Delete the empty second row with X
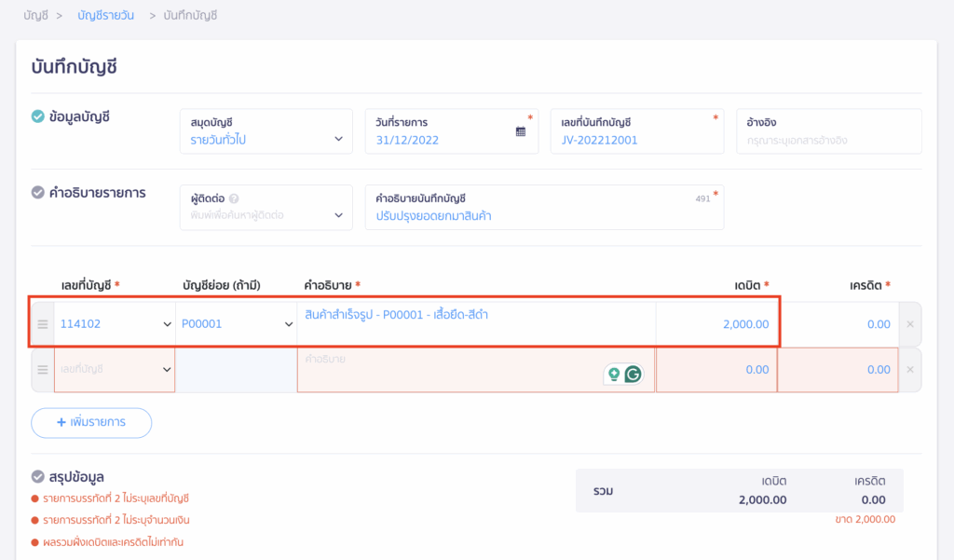Viewport: 954px width, 560px height. click(910, 370)
